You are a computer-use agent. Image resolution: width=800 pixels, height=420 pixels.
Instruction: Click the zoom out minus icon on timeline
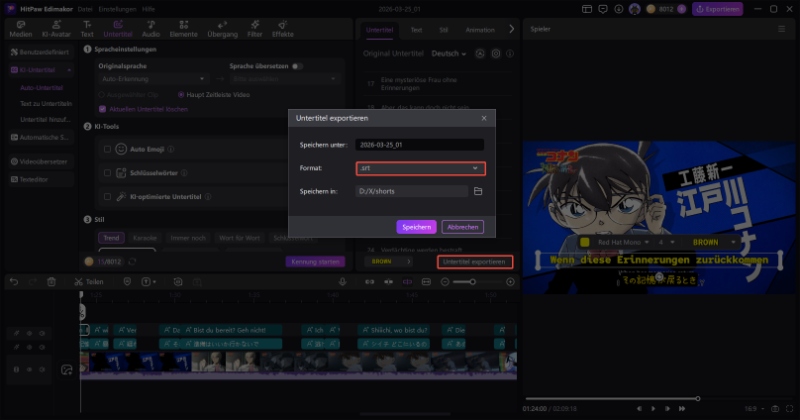click(445, 282)
